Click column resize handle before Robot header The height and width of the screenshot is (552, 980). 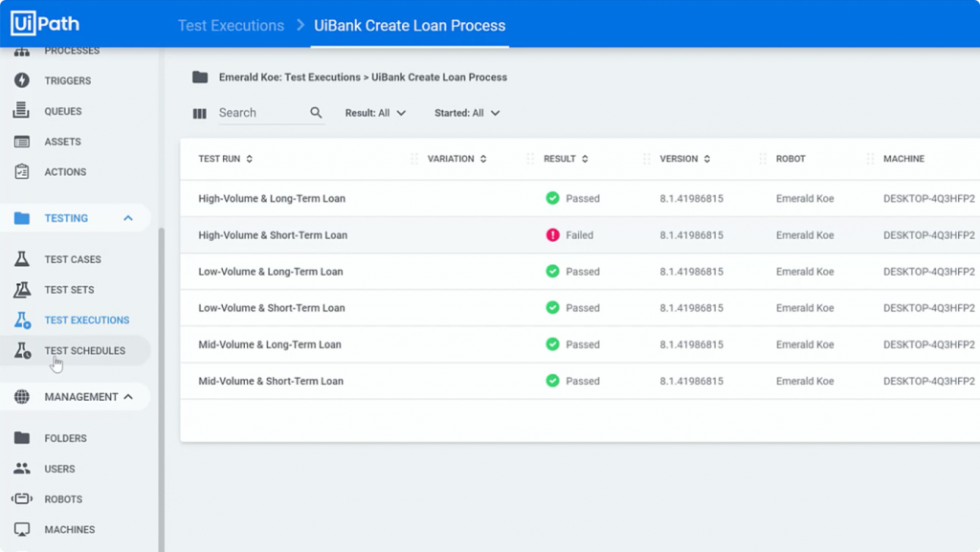pyautogui.click(x=763, y=159)
